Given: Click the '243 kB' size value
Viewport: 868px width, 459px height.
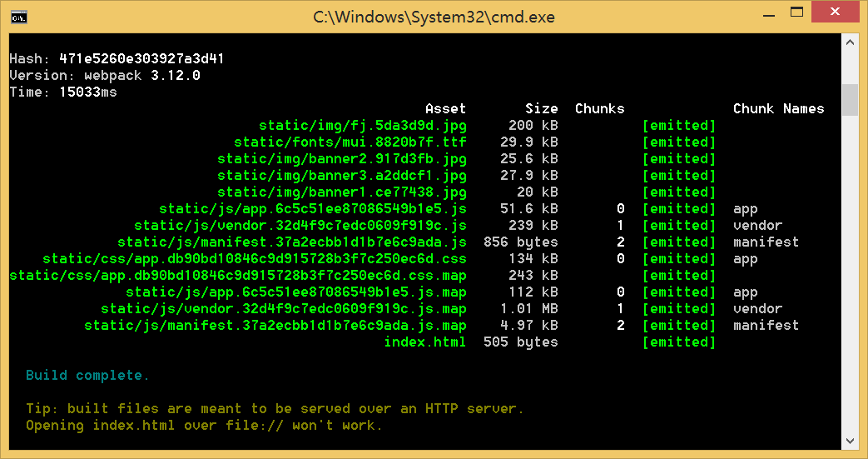Looking at the screenshot, I should [x=533, y=275].
